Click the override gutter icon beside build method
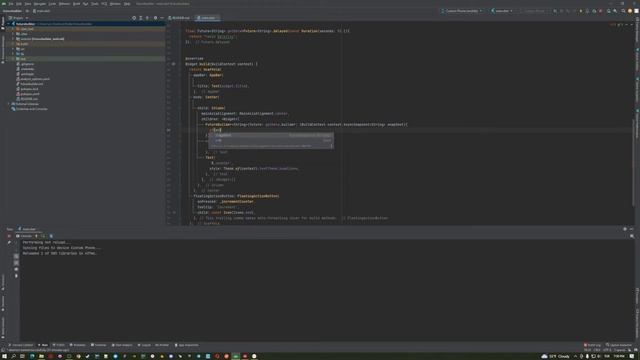The width and height of the screenshot is (640, 360). click(x=173, y=64)
